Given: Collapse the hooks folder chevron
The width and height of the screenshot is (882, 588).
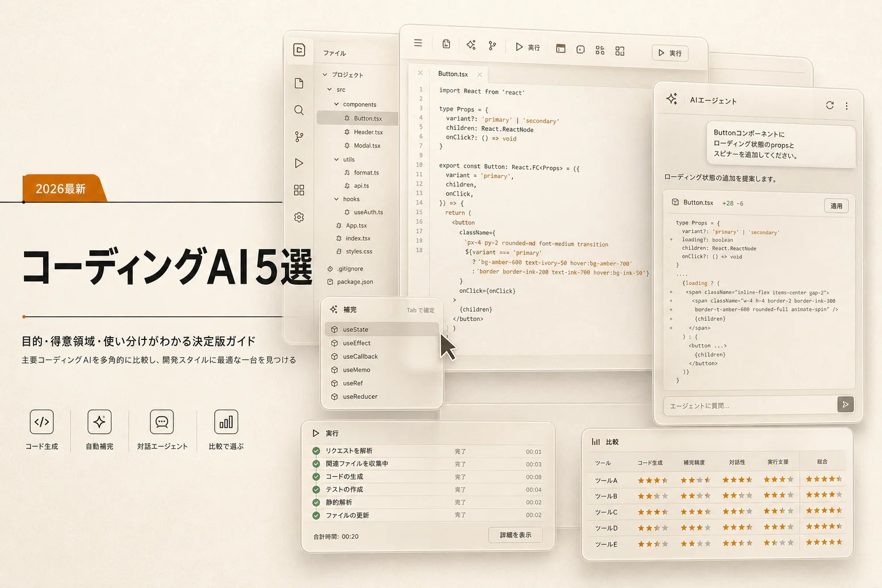Looking at the screenshot, I should point(336,199).
